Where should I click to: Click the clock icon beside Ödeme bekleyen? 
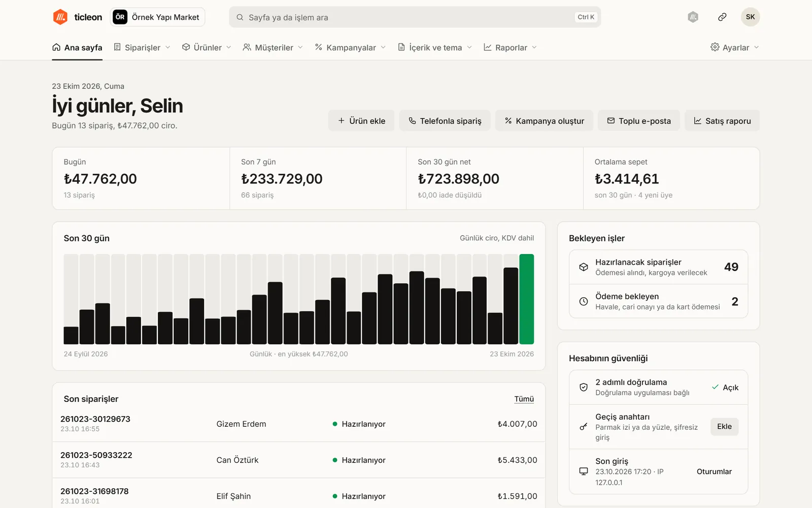tap(584, 302)
